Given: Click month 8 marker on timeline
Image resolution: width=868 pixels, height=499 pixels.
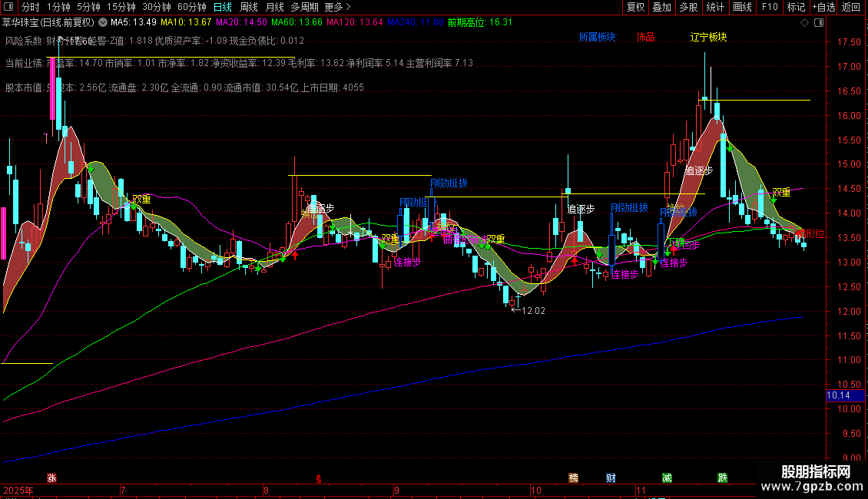Looking at the screenshot, I should [x=267, y=491].
